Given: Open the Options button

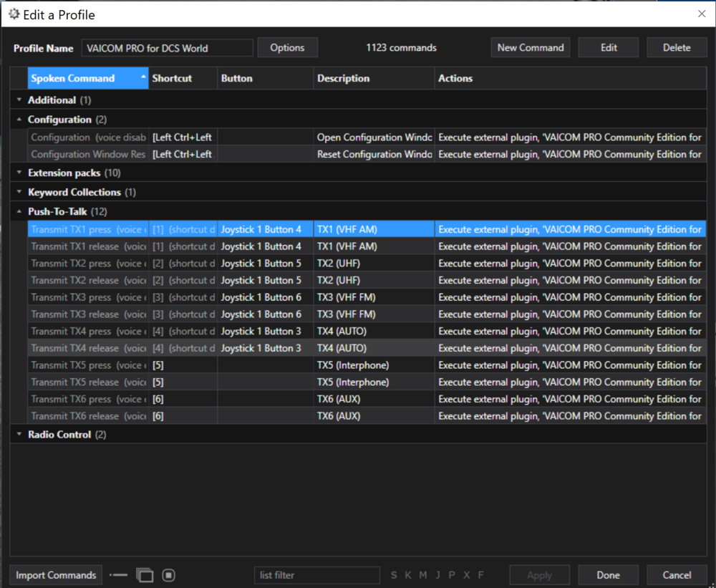Looking at the screenshot, I should tap(287, 48).
